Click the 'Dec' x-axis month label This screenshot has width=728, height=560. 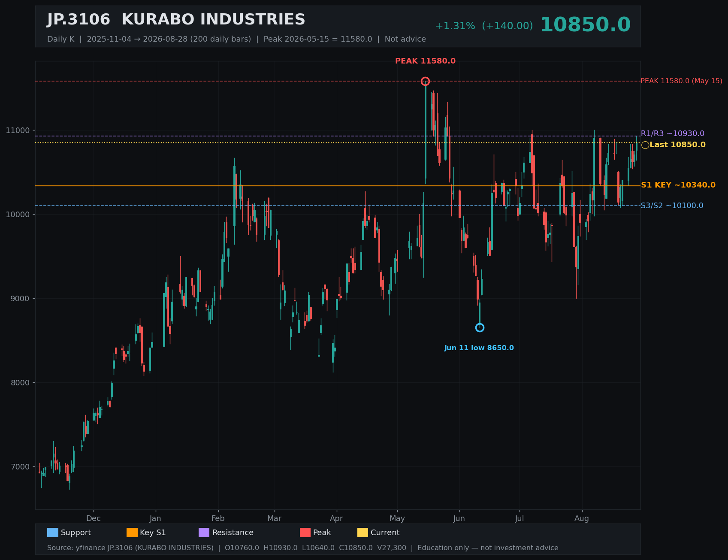(x=94, y=518)
